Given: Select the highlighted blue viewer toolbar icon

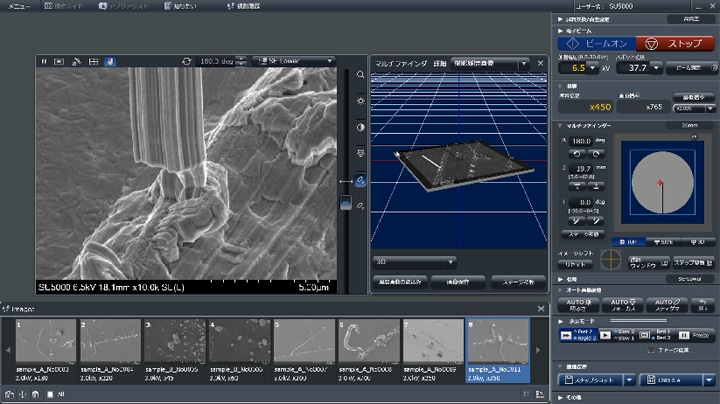Looking at the screenshot, I should coord(109,61).
